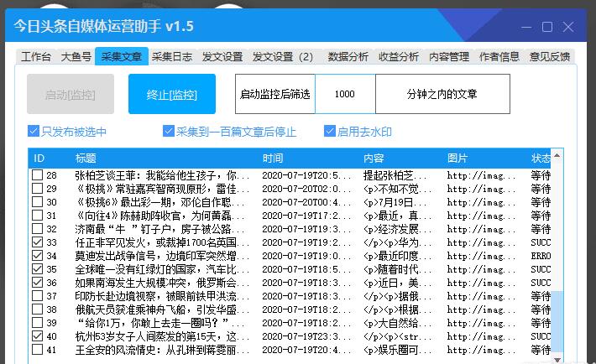Open the 数据分析 tab
Image resolution: width=596 pixels, height=364 pixels.
pyautogui.click(x=348, y=57)
